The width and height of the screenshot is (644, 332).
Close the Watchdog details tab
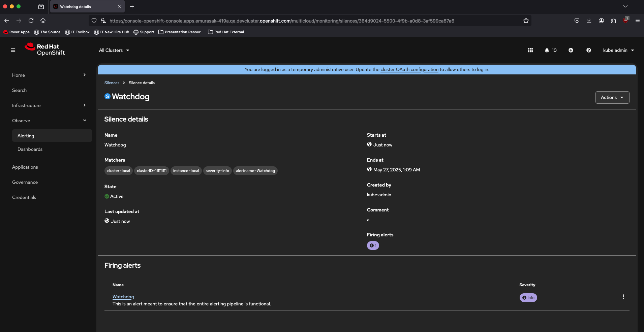tap(119, 6)
